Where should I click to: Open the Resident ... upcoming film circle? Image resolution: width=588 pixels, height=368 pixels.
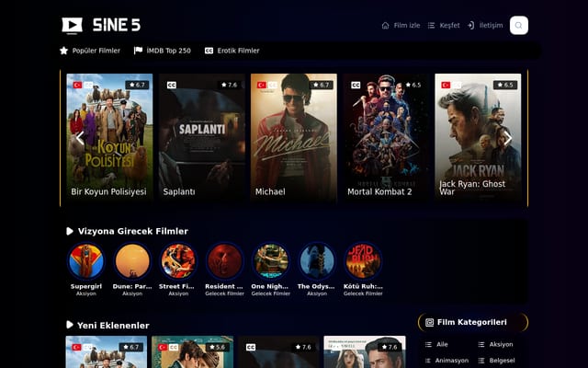pyautogui.click(x=224, y=261)
